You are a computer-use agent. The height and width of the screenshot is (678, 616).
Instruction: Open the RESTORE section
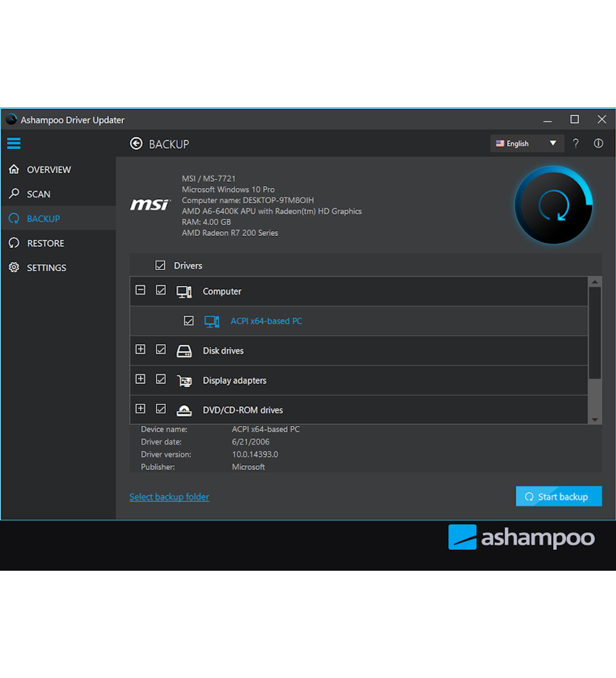coord(45,243)
